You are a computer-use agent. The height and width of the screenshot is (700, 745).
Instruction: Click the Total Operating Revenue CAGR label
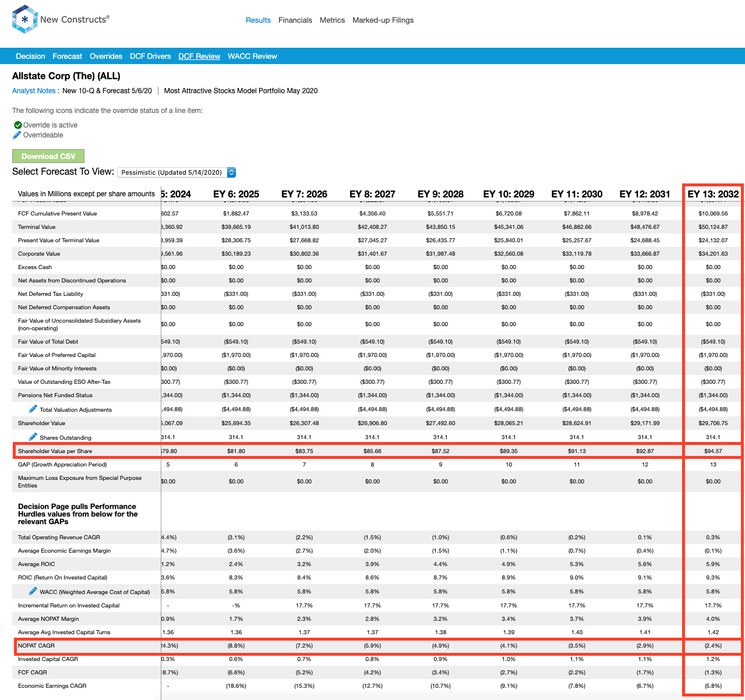point(59,538)
